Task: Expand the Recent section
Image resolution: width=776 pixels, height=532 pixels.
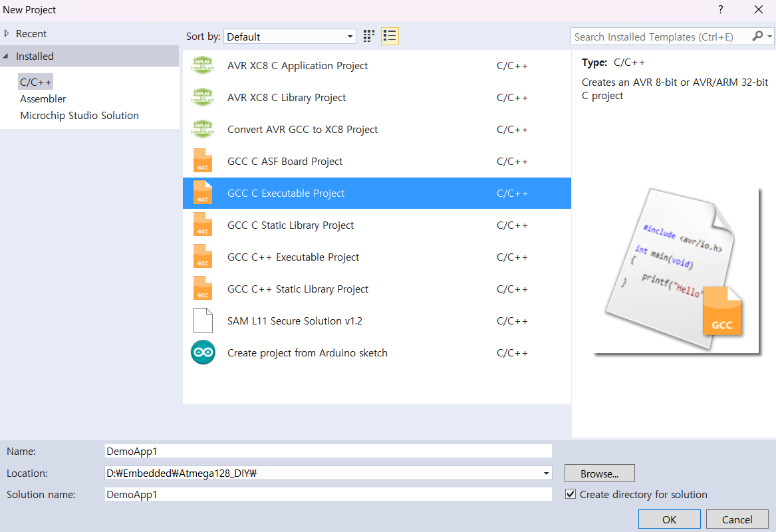Action: 7,34
